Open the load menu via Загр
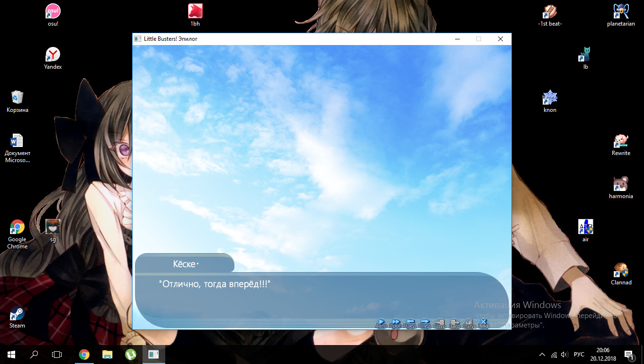This screenshot has width=644, height=364. pyautogui.click(x=455, y=324)
